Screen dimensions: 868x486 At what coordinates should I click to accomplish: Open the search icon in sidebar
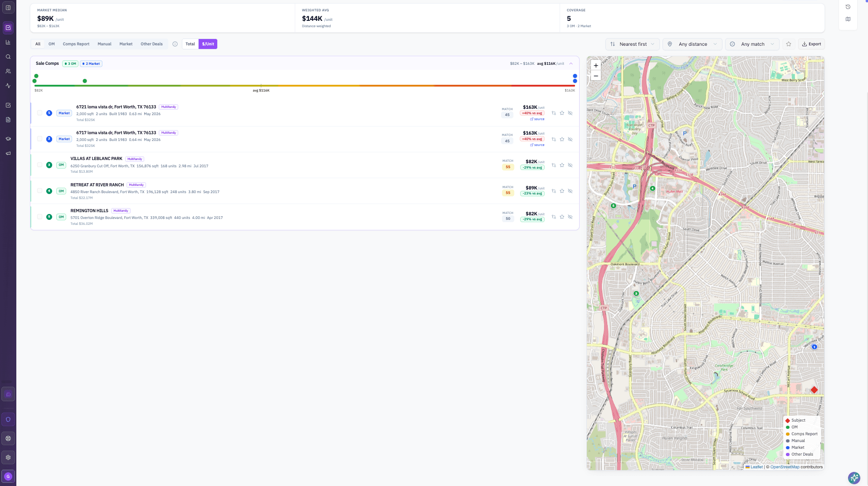[8, 57]
